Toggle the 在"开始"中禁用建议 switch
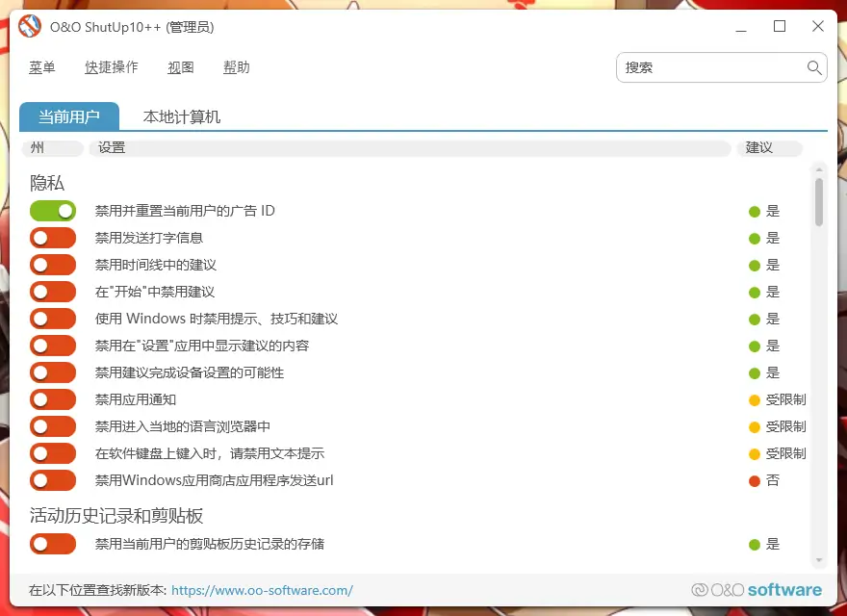The image size is (847, 616). (53, 292)
